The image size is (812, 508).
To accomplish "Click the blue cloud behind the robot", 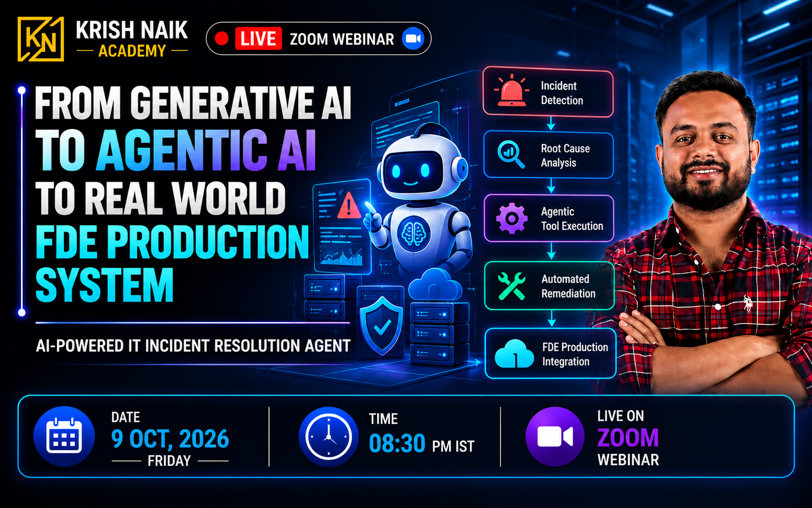I will 435,285.
